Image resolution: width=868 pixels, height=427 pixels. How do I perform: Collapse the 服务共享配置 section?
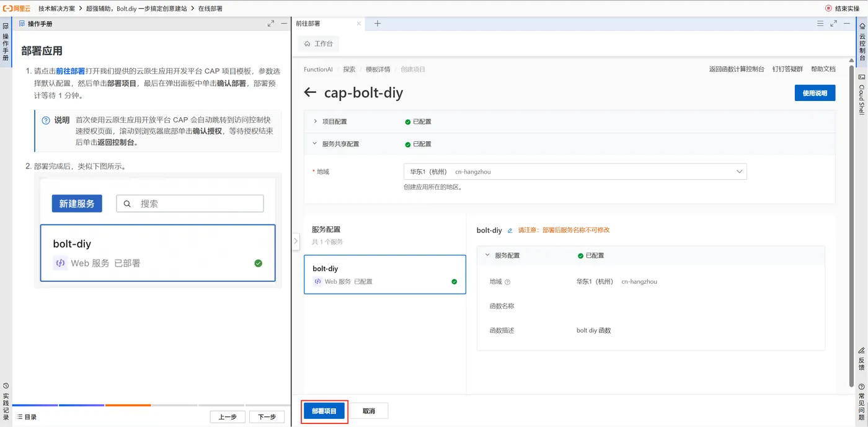315,144
